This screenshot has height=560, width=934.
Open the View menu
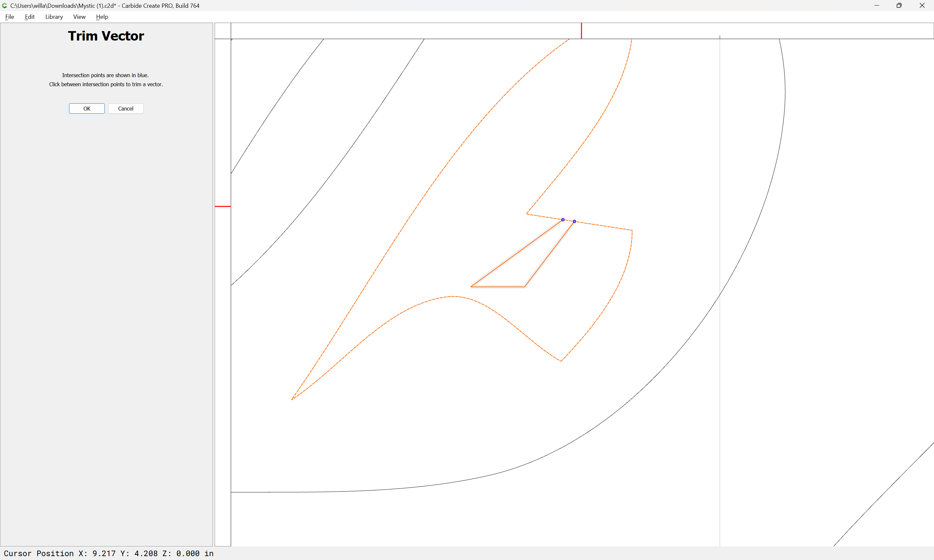(x=79, y=17)
